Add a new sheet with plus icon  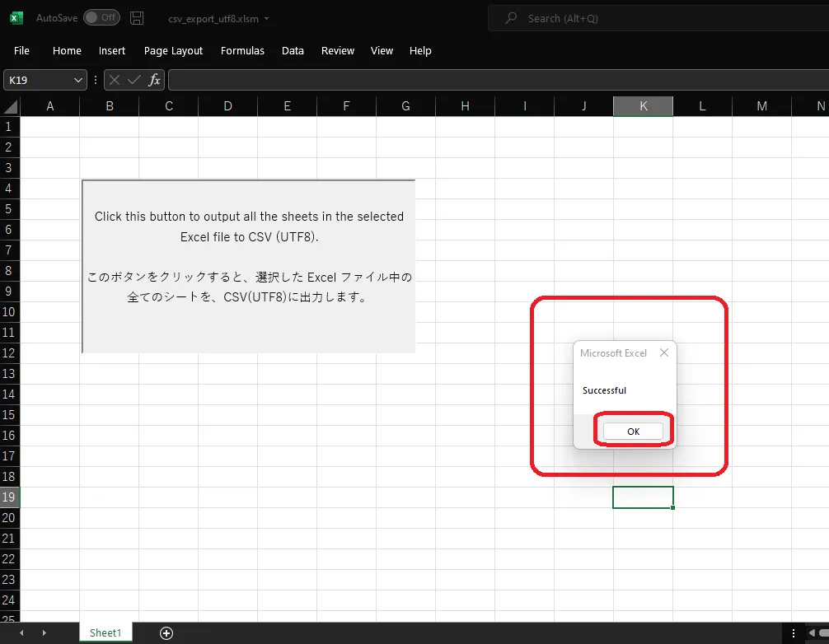click(x=166, y=632)
